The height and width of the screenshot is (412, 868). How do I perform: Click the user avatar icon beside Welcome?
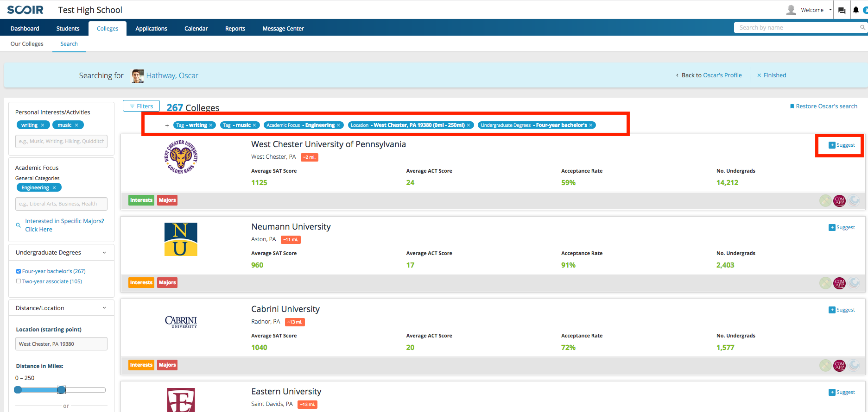tap(791, 10)
